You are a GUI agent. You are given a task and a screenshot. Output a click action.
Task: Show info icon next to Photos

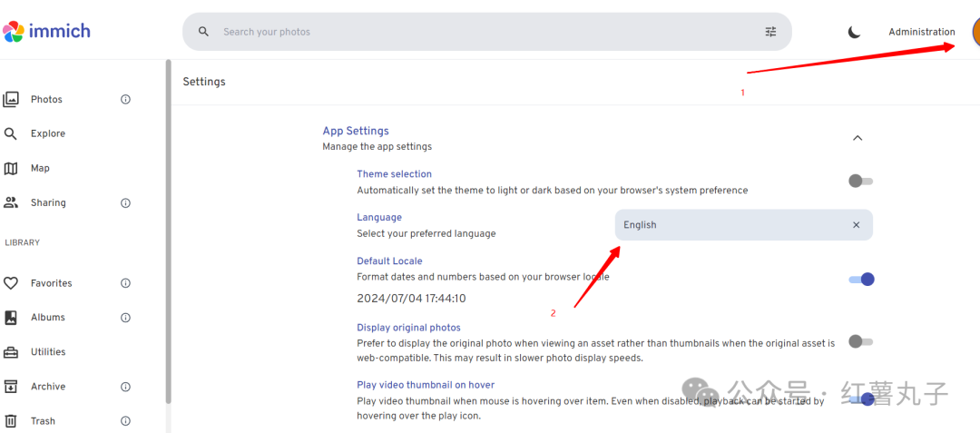(x=125, y=99)
